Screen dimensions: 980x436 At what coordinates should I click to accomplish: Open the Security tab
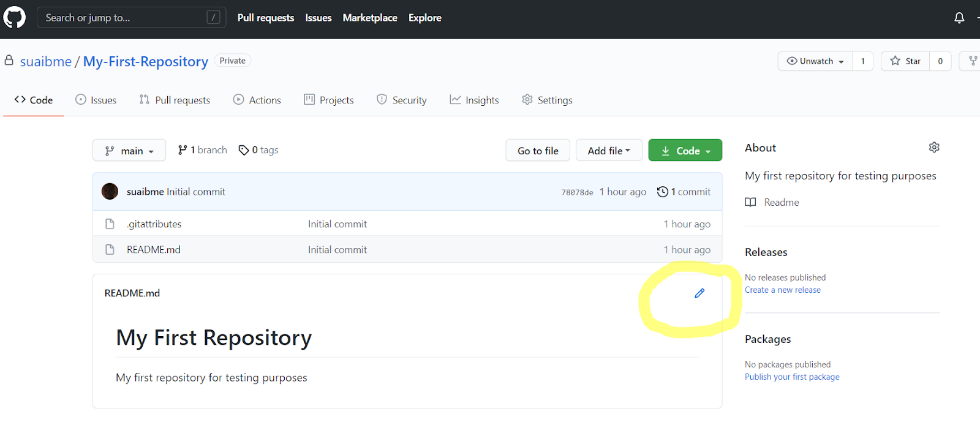click(402, 100)
